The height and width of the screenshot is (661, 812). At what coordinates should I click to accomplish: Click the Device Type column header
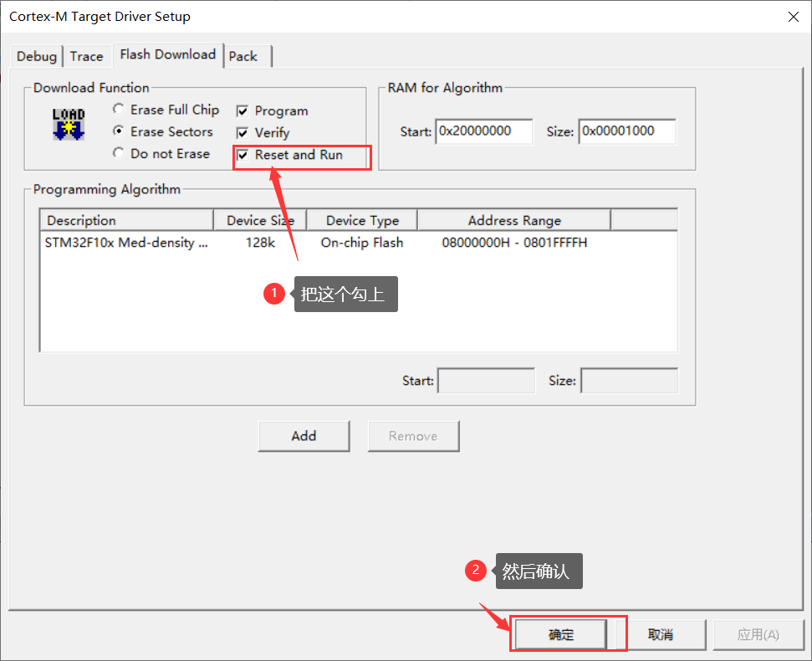point(362,220)
